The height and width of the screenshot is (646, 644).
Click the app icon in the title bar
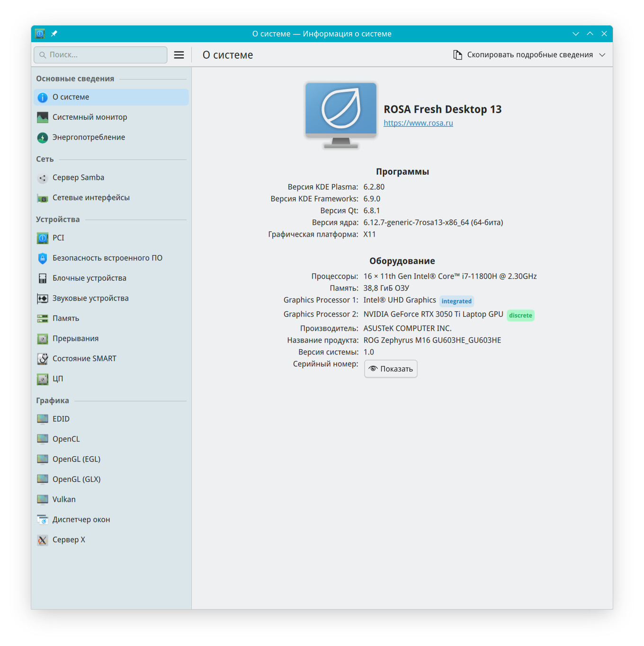[x=40, y=34]
